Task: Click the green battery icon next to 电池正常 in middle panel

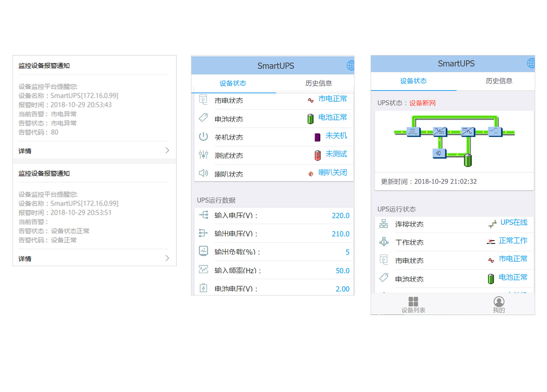Action: 311,118
